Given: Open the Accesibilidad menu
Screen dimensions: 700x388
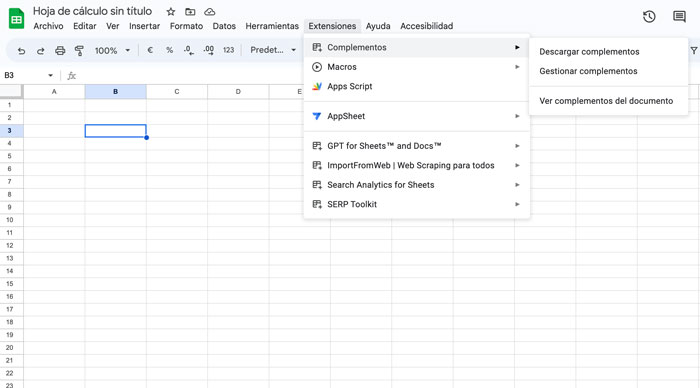Looking at the screenshot, I should click(x=426, y=26).
